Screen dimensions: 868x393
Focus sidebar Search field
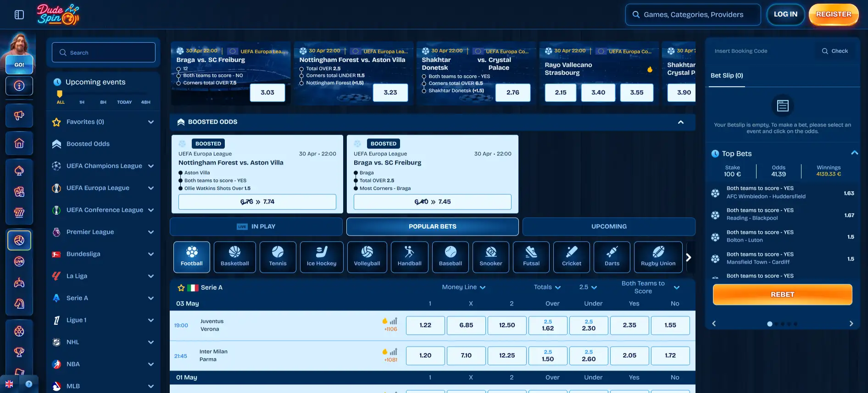coord(104,53)
